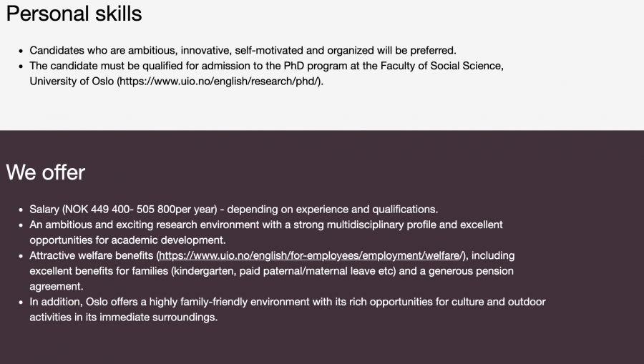
Task: Click the "ambitious and exciting research environment" line
Action: 265,225
